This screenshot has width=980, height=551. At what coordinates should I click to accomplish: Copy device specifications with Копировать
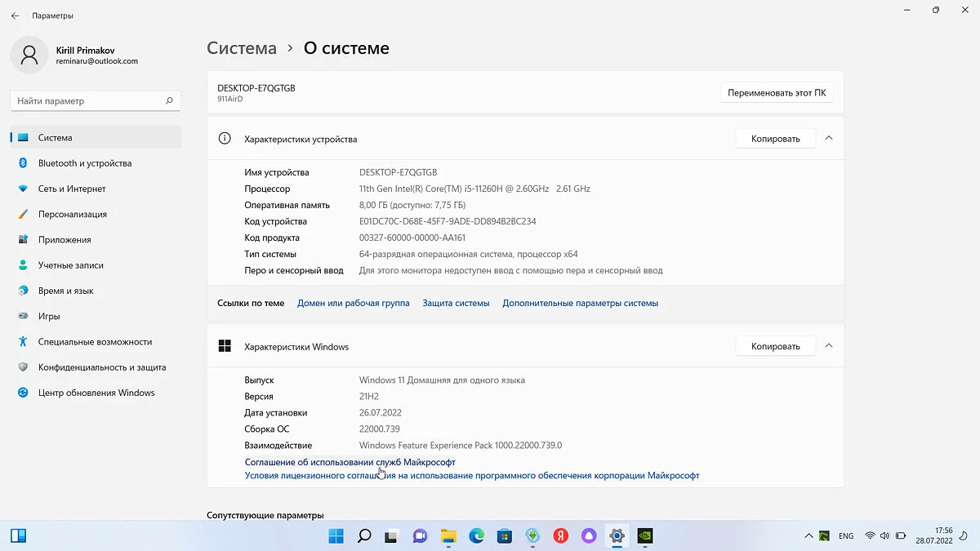775,139
